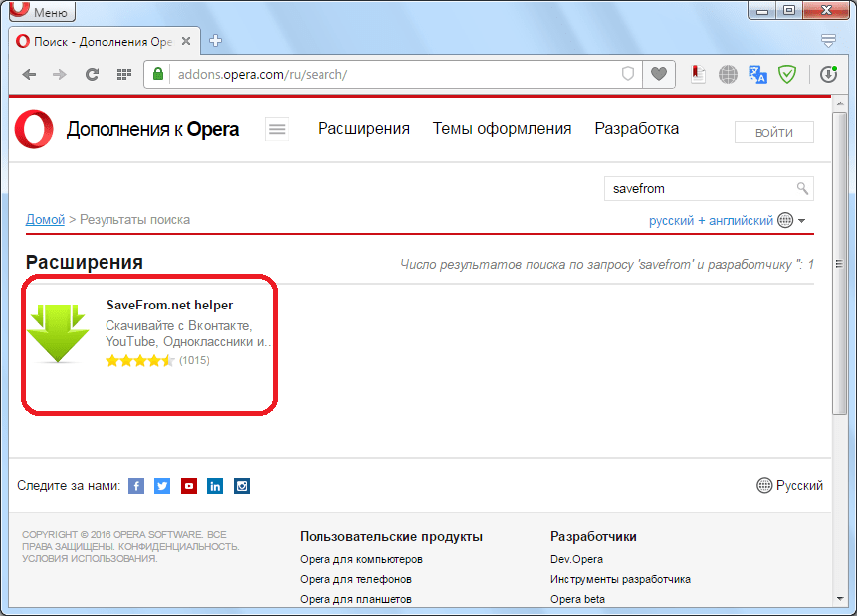Open the Speed Dial grid
Screen dimensions: 857x616
tap(124, 74)
